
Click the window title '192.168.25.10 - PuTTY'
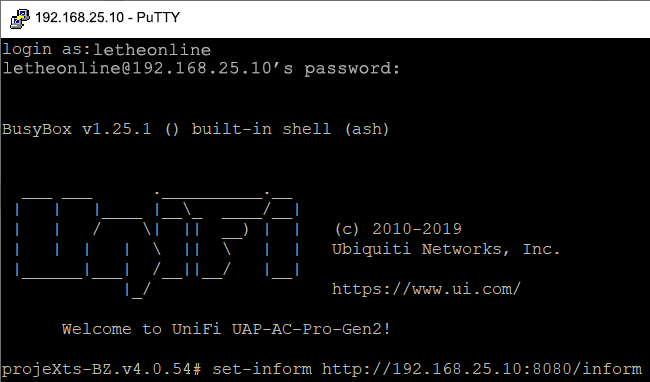107,18
